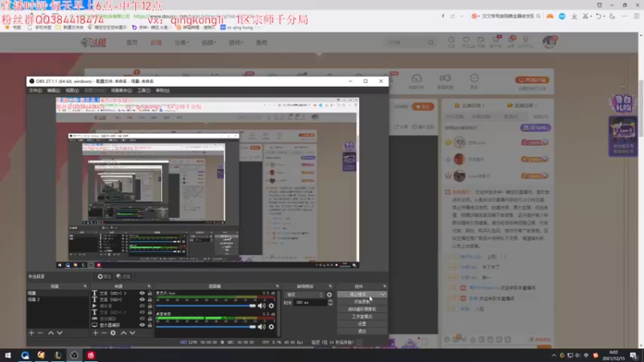Open 文件(F) menu in OBS
The image size is (644, 362).
35,90
